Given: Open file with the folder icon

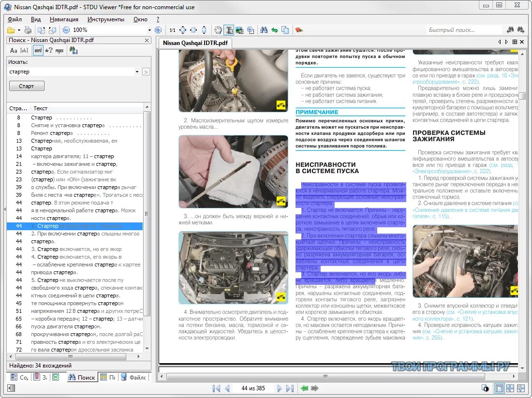Looking at the screenshot, I should 11,30.
